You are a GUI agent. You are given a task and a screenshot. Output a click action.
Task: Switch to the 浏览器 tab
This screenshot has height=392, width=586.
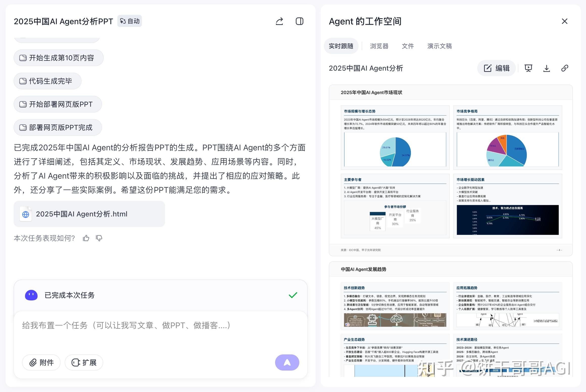tap(379, 46)
